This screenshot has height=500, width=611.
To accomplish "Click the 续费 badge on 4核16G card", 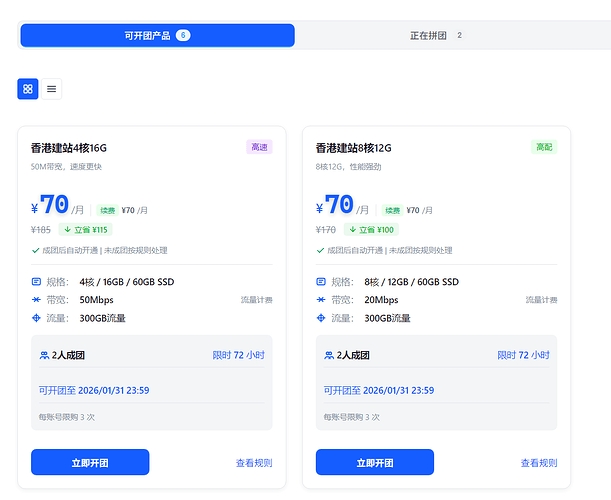I will pos(108,210).
